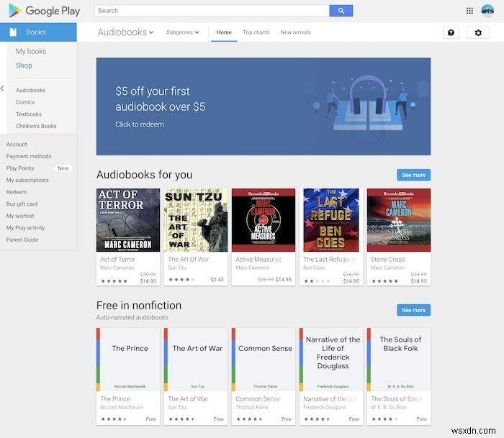Click See more for Audiobooks for you
504x438 pixels.
tap(413, 175)
